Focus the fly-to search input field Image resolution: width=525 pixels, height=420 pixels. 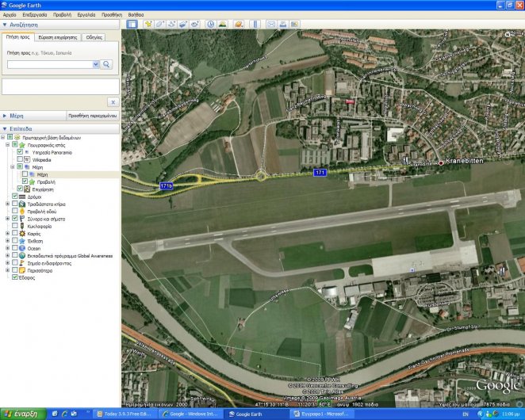(x=50, y=65)
